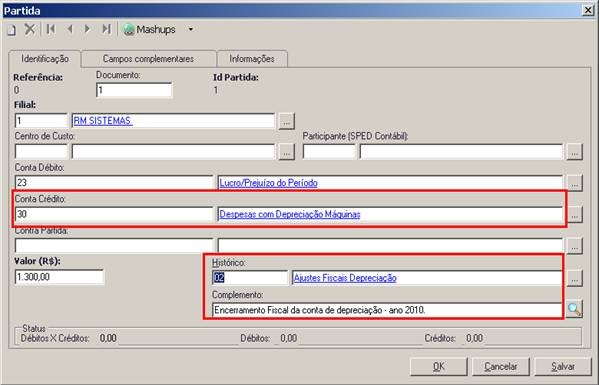Click the Centro de Custo description field

point(173,152)
